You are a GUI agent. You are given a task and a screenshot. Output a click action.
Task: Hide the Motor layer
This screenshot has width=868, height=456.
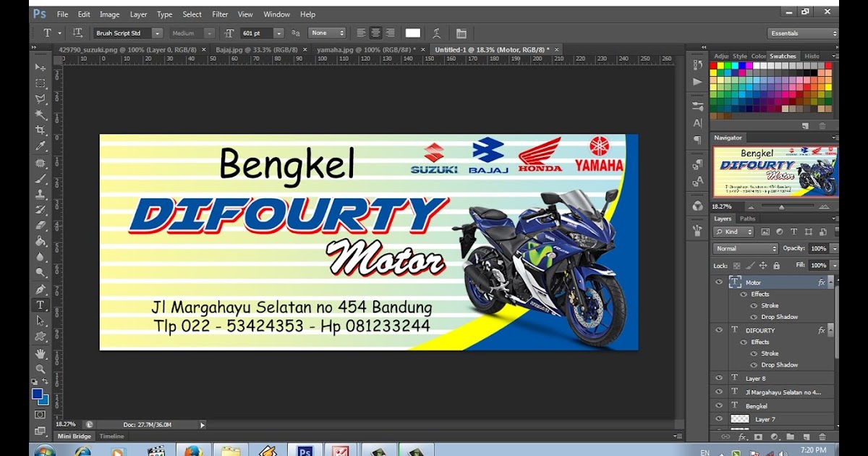(719, 282)
